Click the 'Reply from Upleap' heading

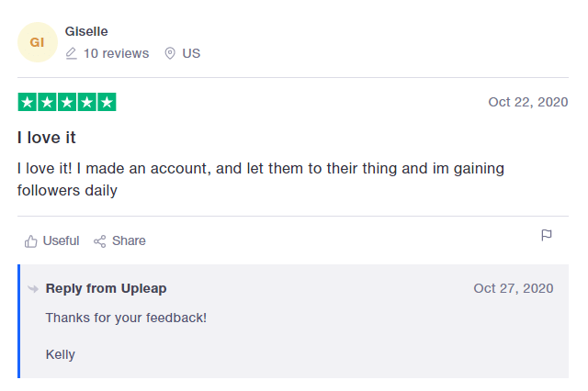pyautogui.click(x=107, y=288)
